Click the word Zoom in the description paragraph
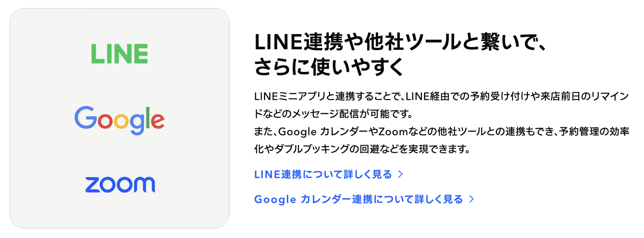 (393, 132)
